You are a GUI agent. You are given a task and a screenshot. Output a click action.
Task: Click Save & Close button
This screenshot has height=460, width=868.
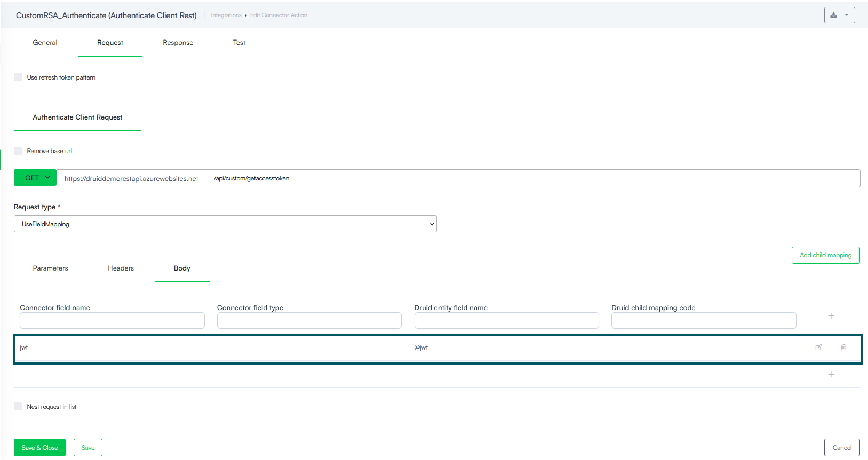click(39, 448)
